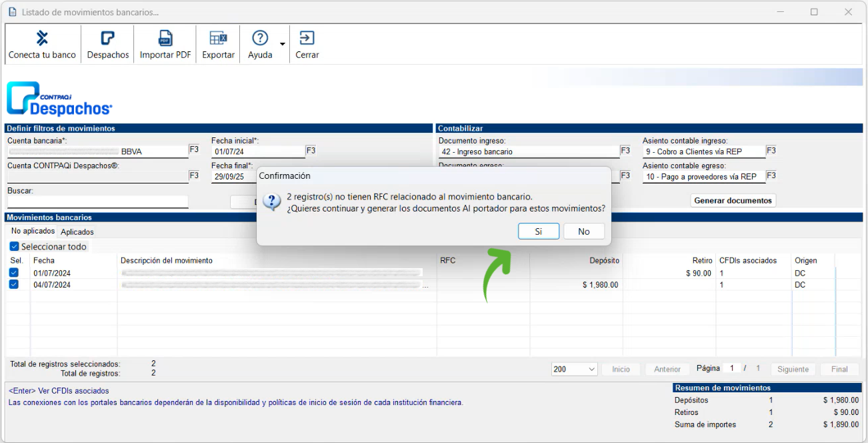Open the Ayuda help icon
868x443 pixels.
coord(260,38)
